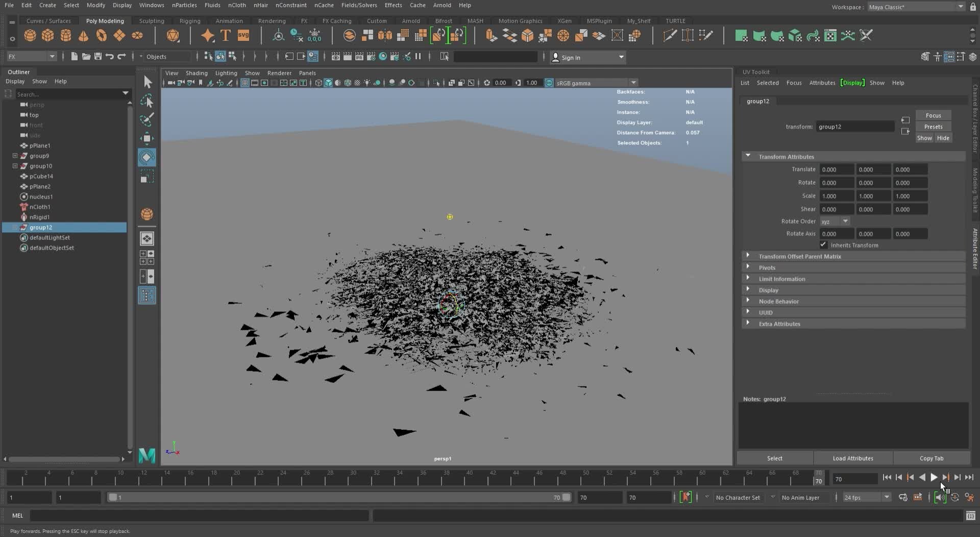
Task: Toggle the grid display in the viewport
Action: tap(245, 83)
